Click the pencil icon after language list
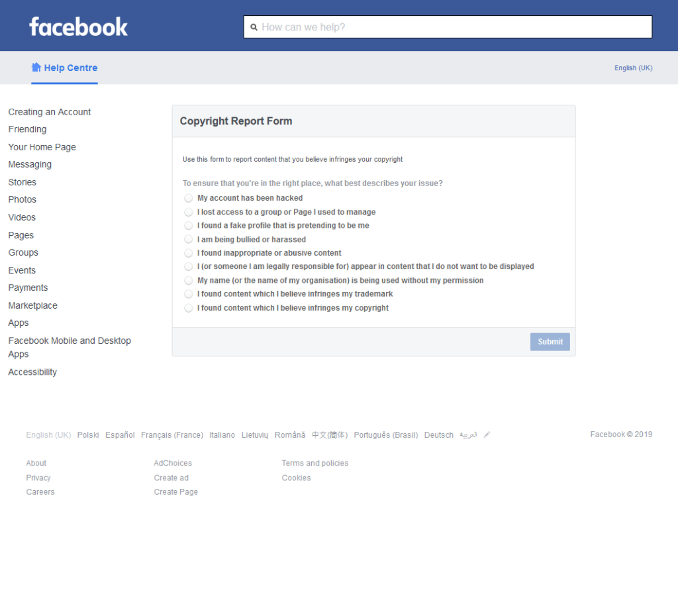This screenshot has width=678, height=616. coord(487,435)
